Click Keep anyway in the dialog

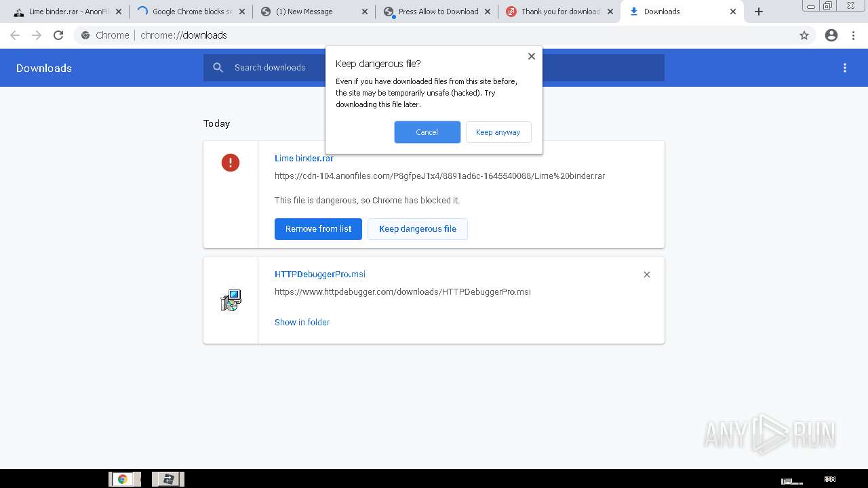point(498,132)
